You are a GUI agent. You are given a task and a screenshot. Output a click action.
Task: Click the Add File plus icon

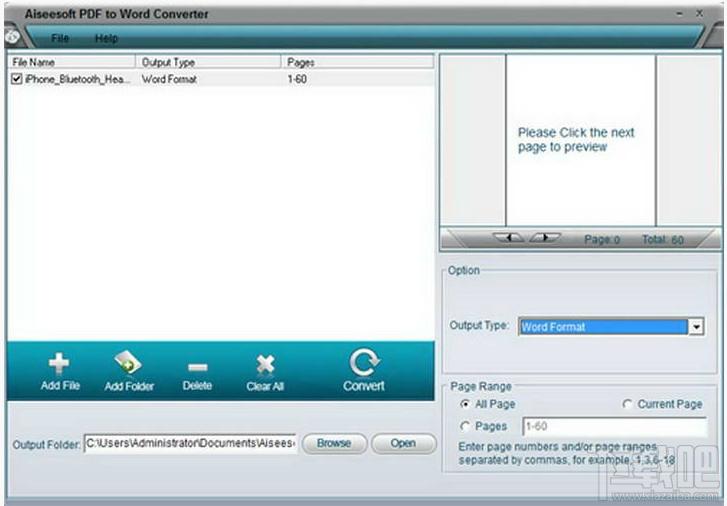click(x=59, y=363)
